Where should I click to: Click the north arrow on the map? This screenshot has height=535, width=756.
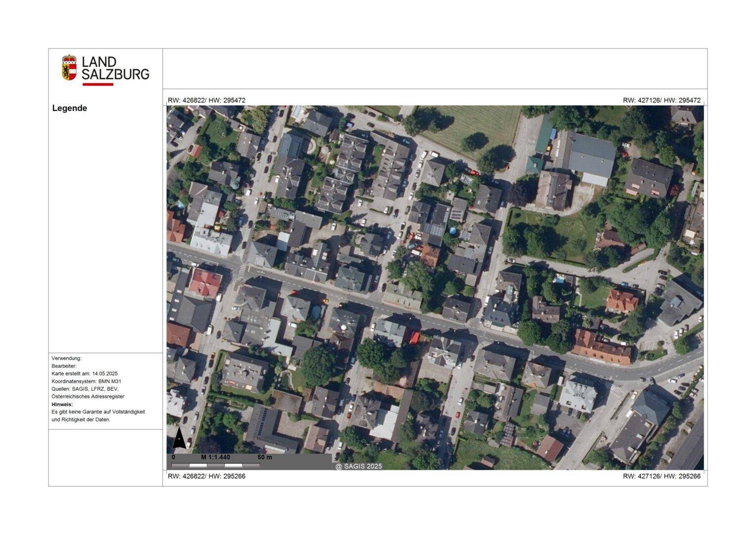(x=179, y=438)
